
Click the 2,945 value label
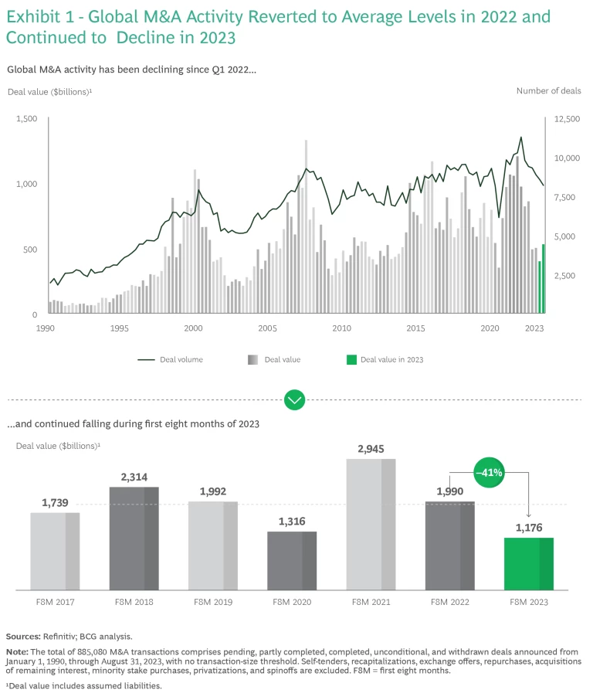(371, 448)
